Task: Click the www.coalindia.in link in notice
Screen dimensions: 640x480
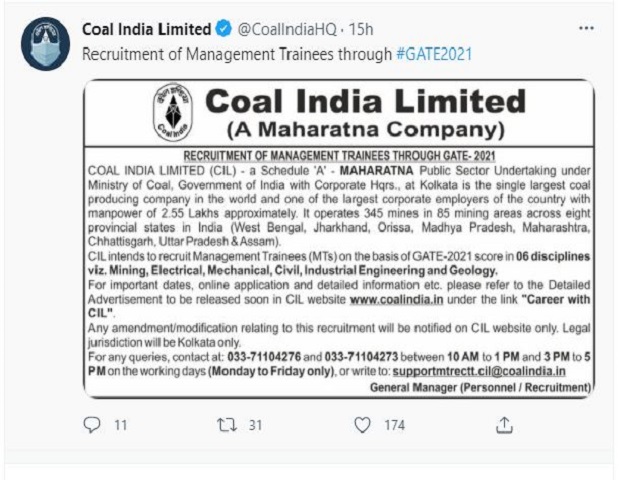Action: 396,299
